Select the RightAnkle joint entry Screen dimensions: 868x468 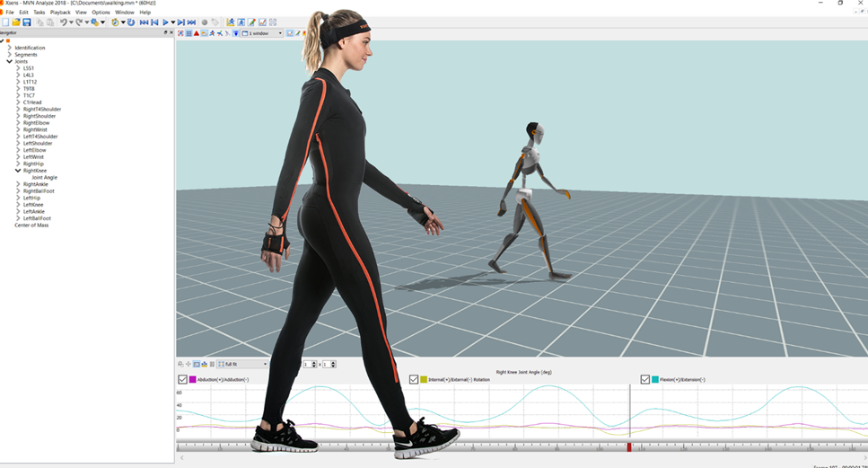(35, 184)
